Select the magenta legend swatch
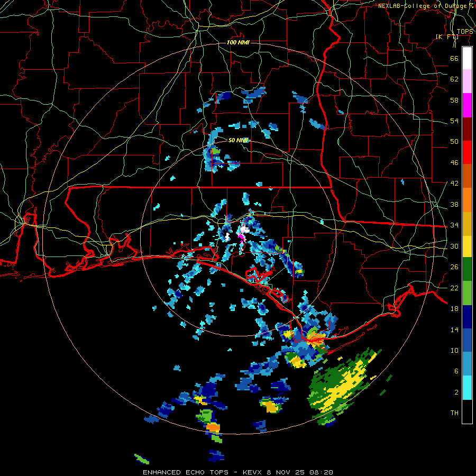 467,105
